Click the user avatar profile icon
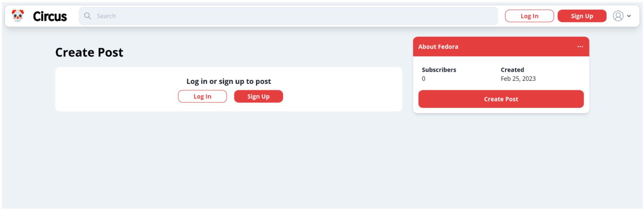Screen dimensions: 644x210 pyautogui.click(x=618, y=16)
